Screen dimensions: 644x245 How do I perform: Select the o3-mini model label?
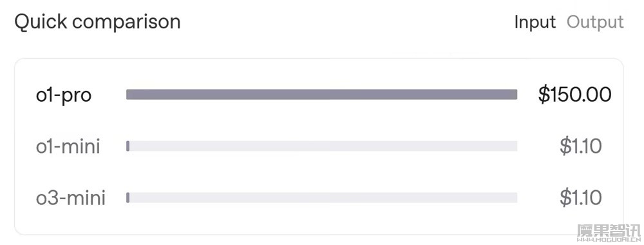71,198
